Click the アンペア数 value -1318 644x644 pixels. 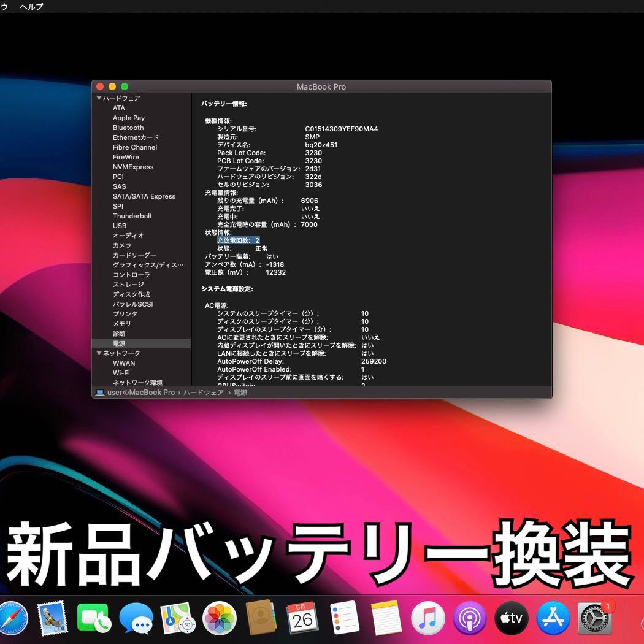275,264
